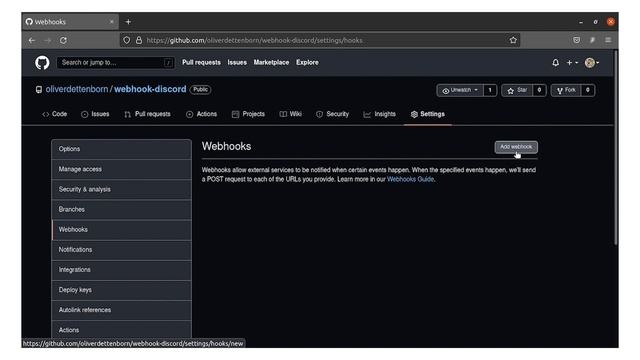The width and height of the screenshot is (640, 360).
Task: Open the Wiki tab
Action: (291, 114)
